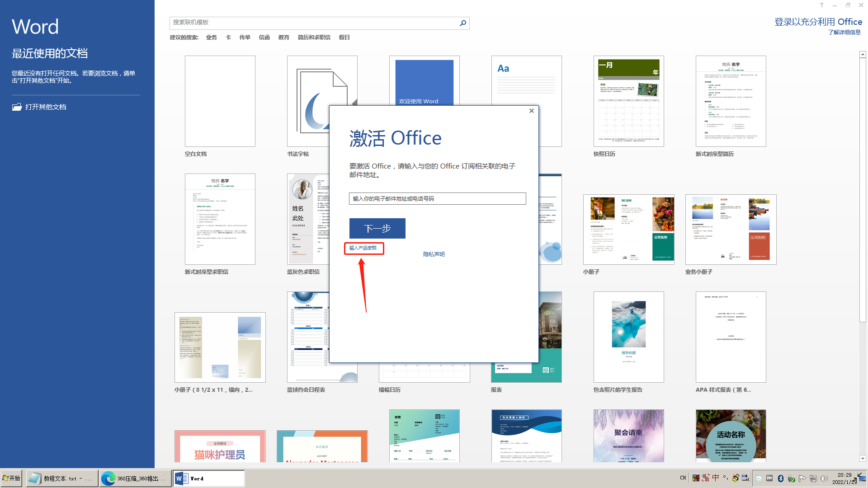Click the 了解详细信息 link
The image size is (868, 488).
click(x=844, y=33)
